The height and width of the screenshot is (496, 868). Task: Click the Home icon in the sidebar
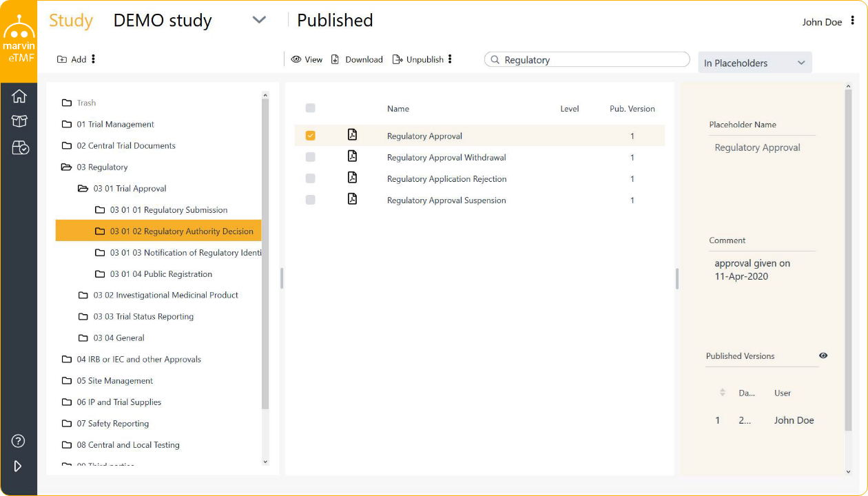click(x=19, y=96)
